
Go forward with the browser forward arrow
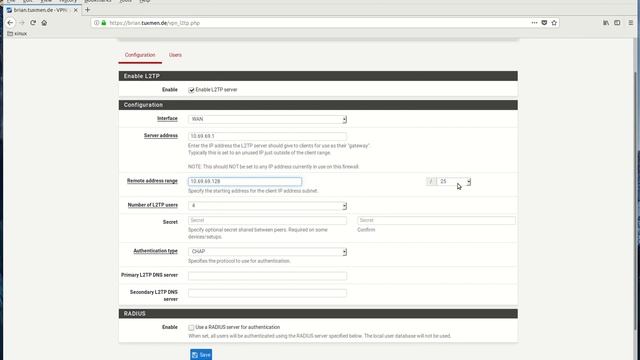[x=22, y=23]
